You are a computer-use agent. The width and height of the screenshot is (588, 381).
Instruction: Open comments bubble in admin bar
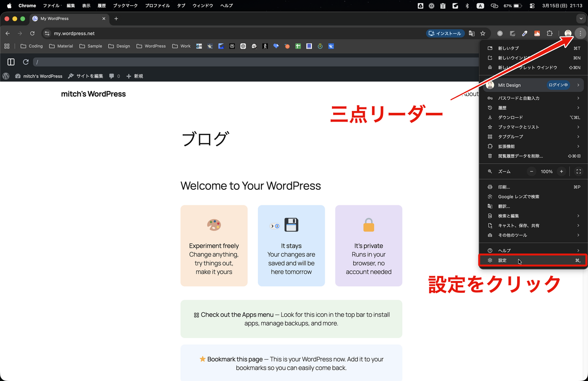click(114, 76)
